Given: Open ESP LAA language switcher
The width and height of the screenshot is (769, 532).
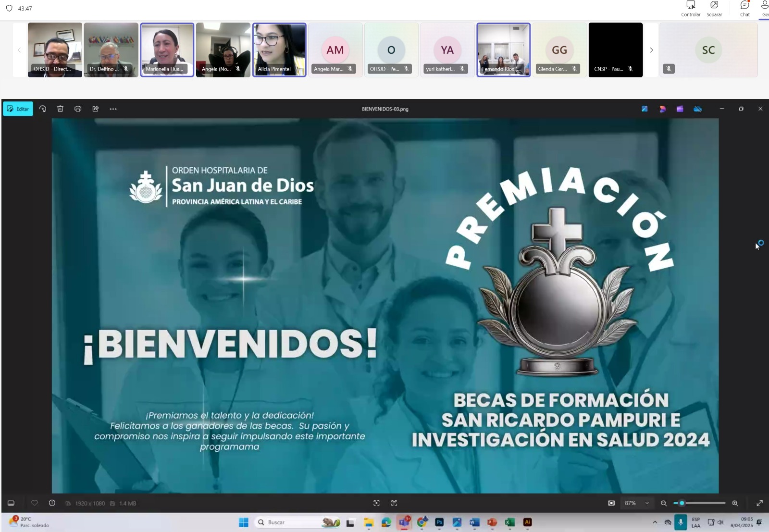Looking at the screenshot, I should pyautogui.click(x=695, y=522).
